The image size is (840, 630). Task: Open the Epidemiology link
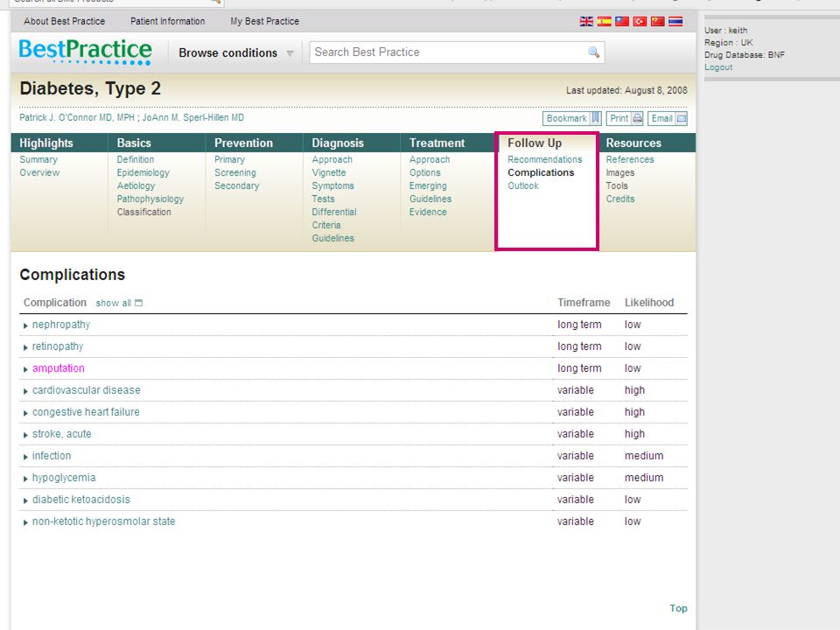pyautogui.click(x=143, y=172)
